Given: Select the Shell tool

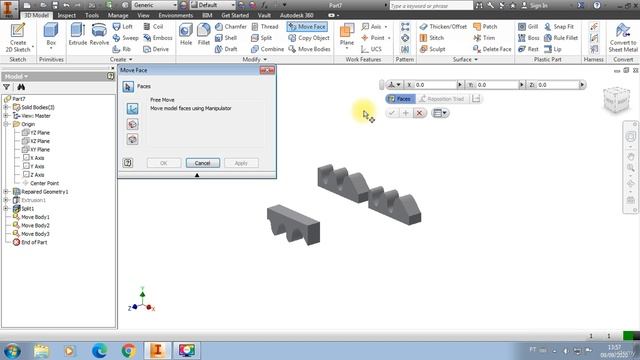Looking at the screenshot, I should click(x=226, y=38).
